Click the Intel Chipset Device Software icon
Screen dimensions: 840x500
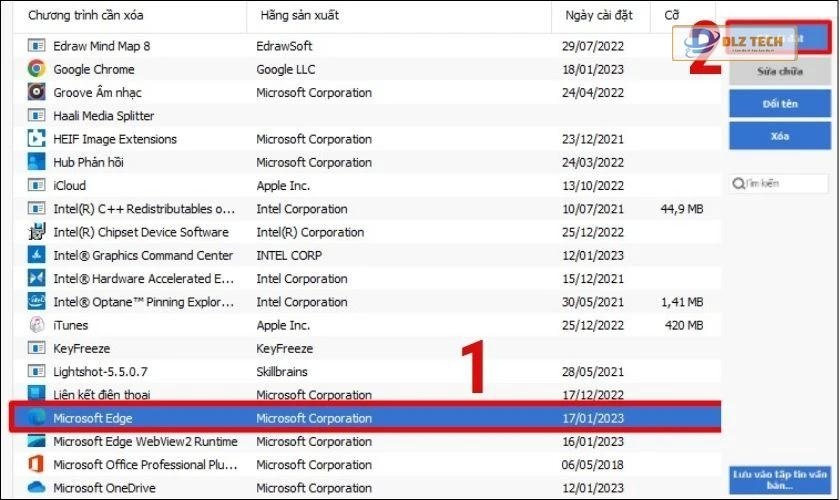(x=37, y=232)
